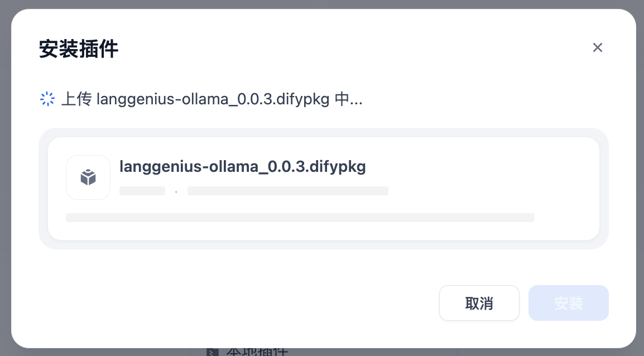Screen dimensions: 644x356
Task: Click the 安装插件 dialog title
Action: coord(78,49)
